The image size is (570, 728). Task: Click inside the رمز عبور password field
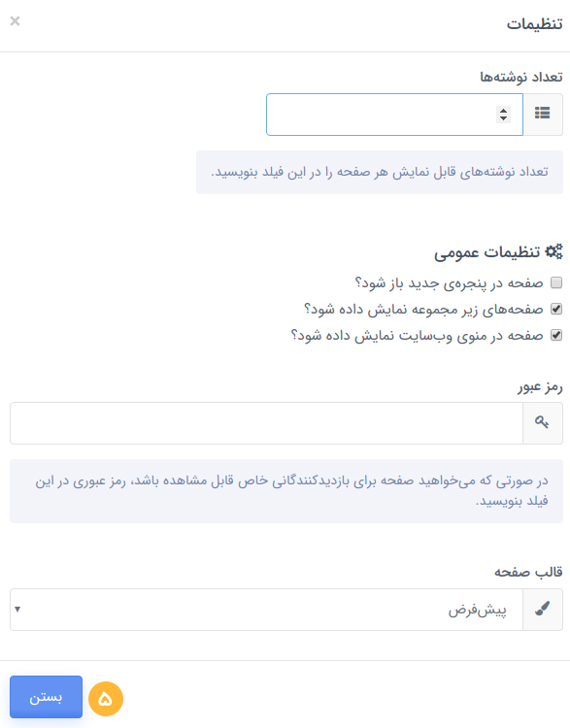(267, 423)
